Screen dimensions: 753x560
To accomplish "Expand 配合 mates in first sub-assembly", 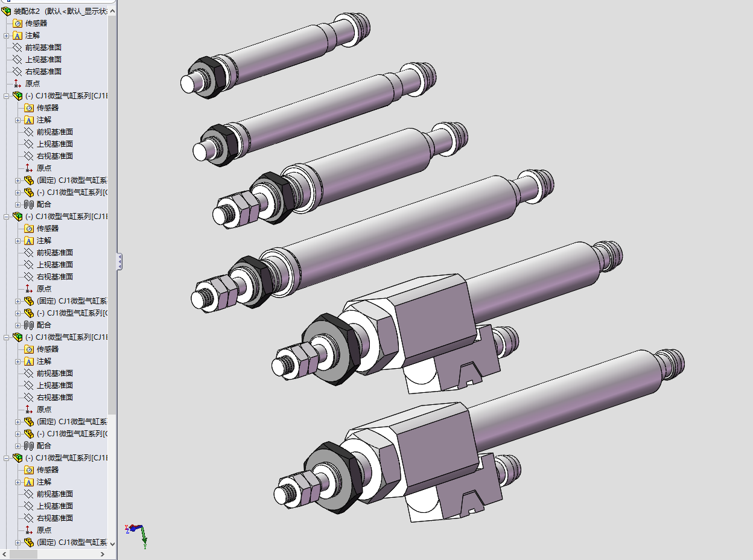I will click(17, 205).
